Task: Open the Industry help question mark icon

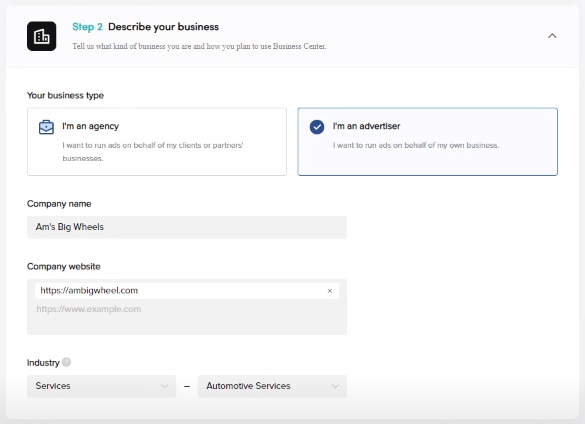Action: (66, 362)
